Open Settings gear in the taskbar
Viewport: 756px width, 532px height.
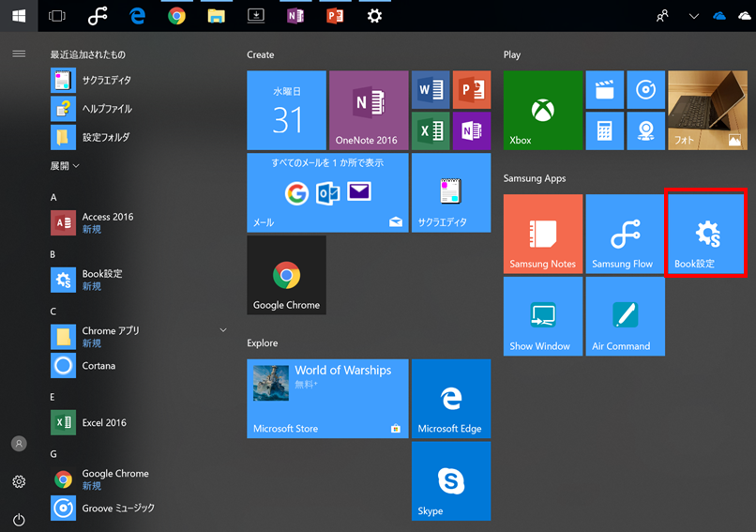374,16
